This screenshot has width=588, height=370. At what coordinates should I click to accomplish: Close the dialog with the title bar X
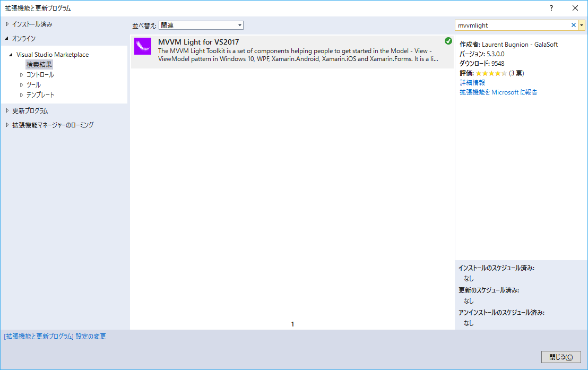tap(575, 8)
